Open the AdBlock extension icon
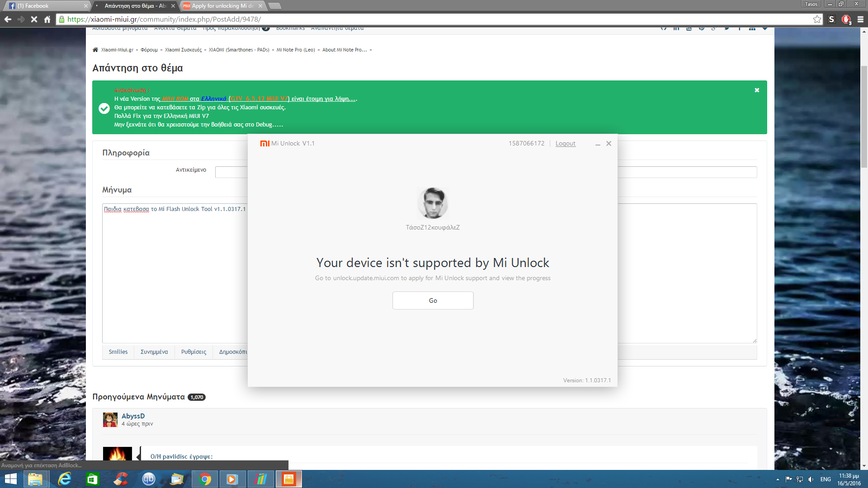868x488 pixels. pos(846,19)
